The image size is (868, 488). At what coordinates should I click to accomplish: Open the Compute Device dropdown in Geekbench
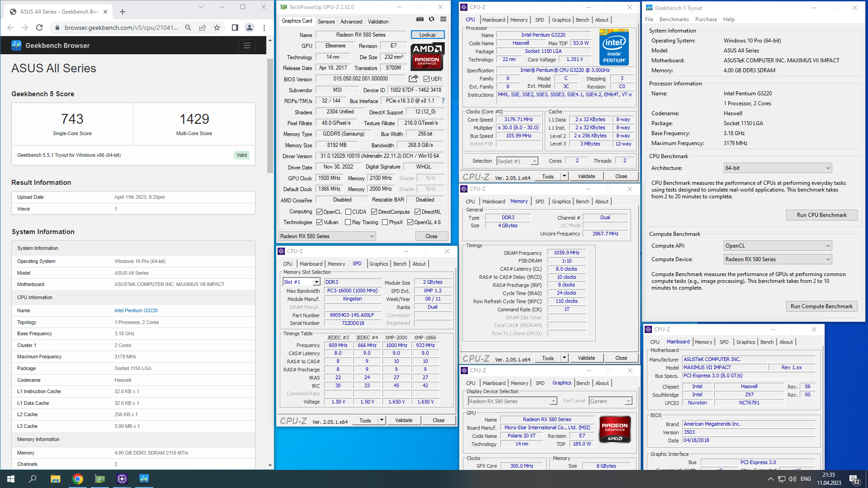[x=778, y=259]
